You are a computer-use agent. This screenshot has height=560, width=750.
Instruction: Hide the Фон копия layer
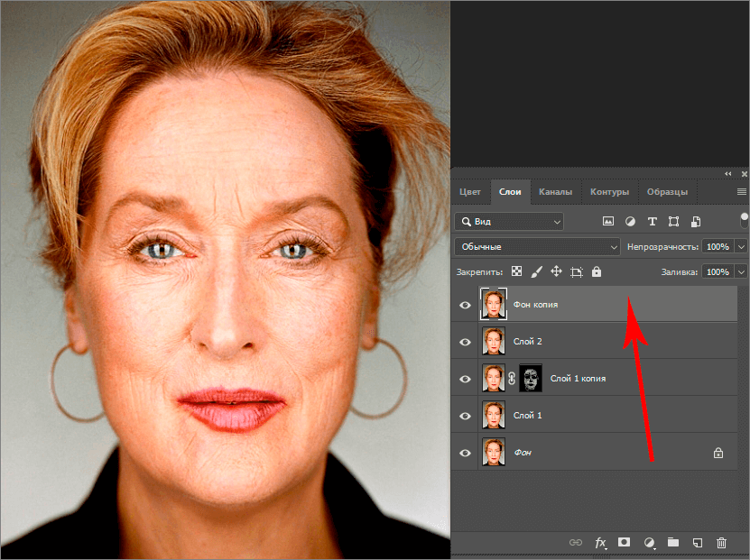pyautogui.click(x=466, y=305)
